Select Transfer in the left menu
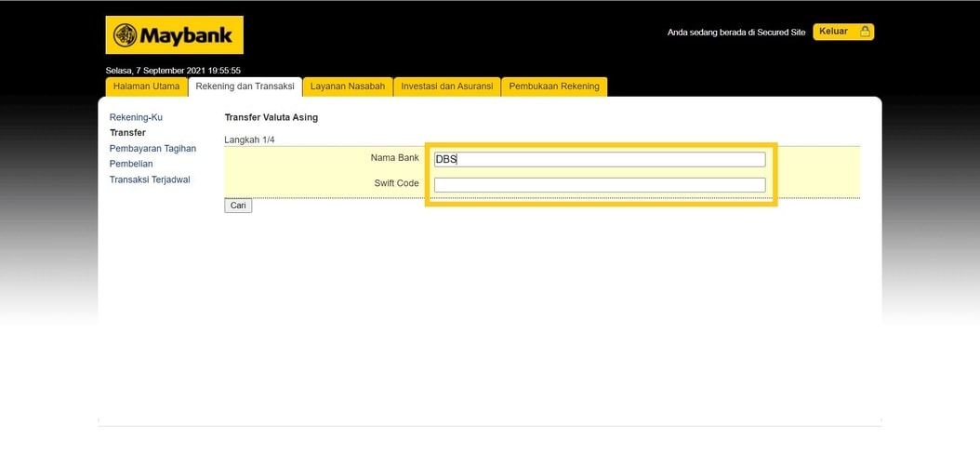Screen dimensions: 980x465 127,133
